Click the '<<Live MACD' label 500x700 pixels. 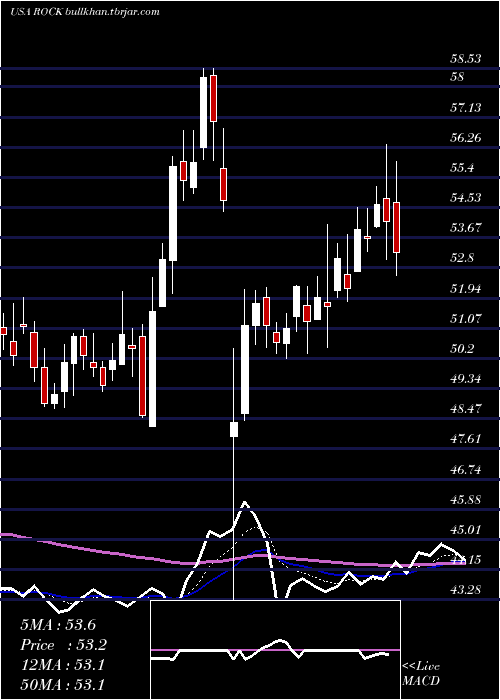(x=421, y=674)
